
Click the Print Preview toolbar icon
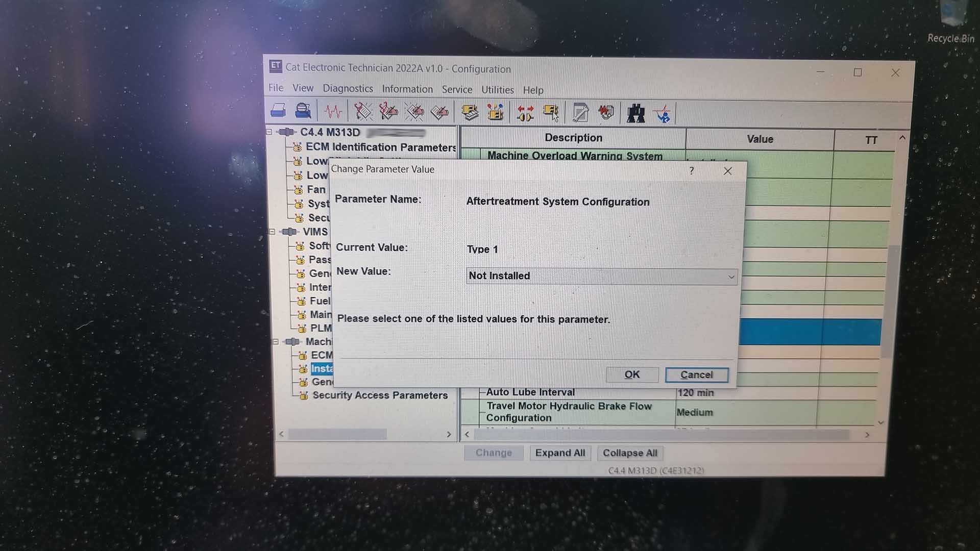pyautogui.click(x=303, y=111)
